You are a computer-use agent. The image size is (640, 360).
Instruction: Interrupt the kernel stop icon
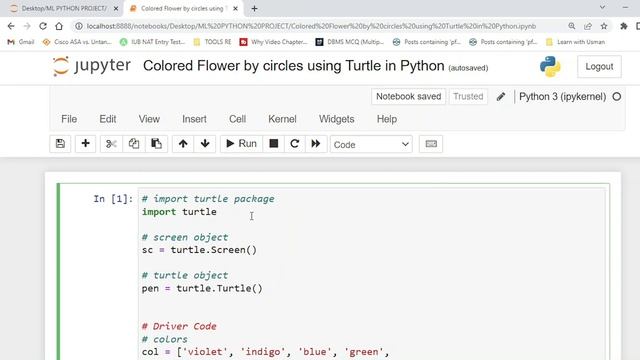274,144
